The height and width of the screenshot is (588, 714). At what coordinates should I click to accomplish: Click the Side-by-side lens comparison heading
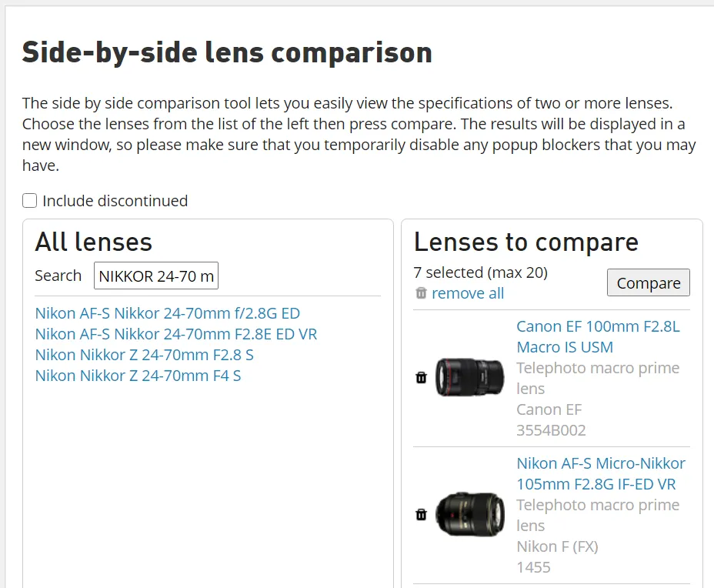tap(228, 52)
